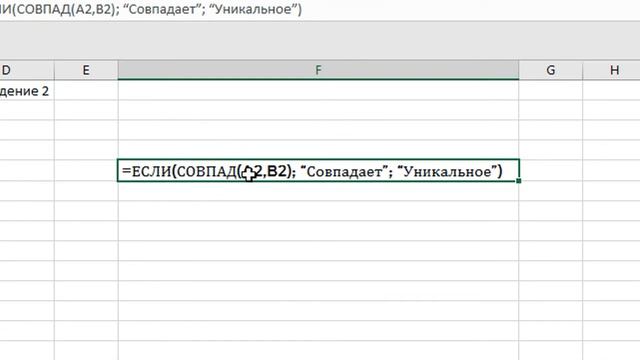
Task: Select column D header
Action: (x=27, y=70)
